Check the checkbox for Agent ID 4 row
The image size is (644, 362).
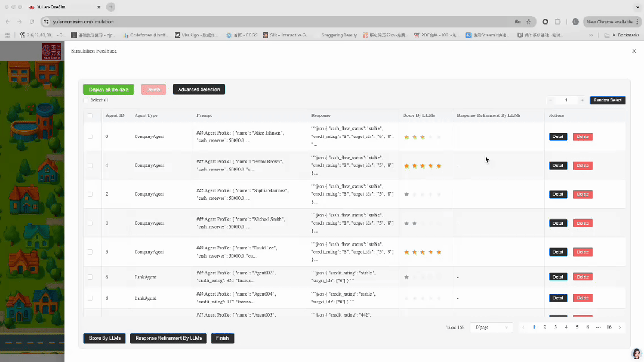90,166
